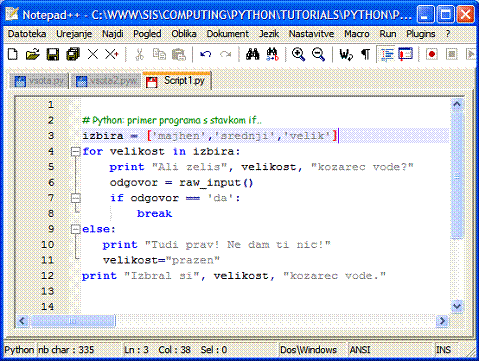This screenshot has height=362, width=480.
Task: Open the Macro menu
Action: point(357,34)
